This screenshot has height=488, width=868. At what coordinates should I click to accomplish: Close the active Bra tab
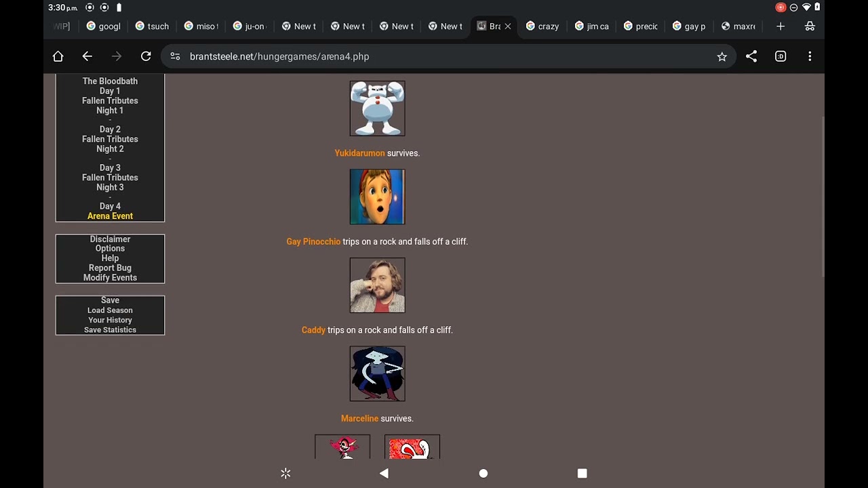(x=507, y=26)
